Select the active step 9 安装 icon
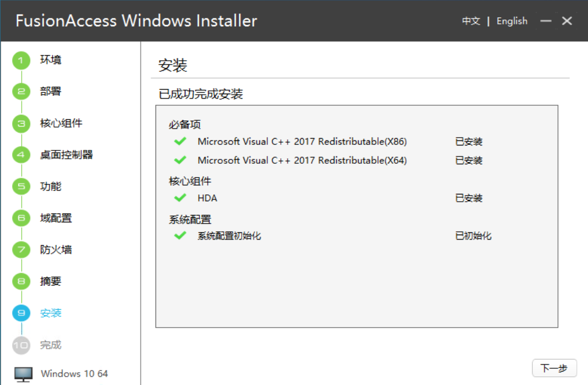 (21, 313)
